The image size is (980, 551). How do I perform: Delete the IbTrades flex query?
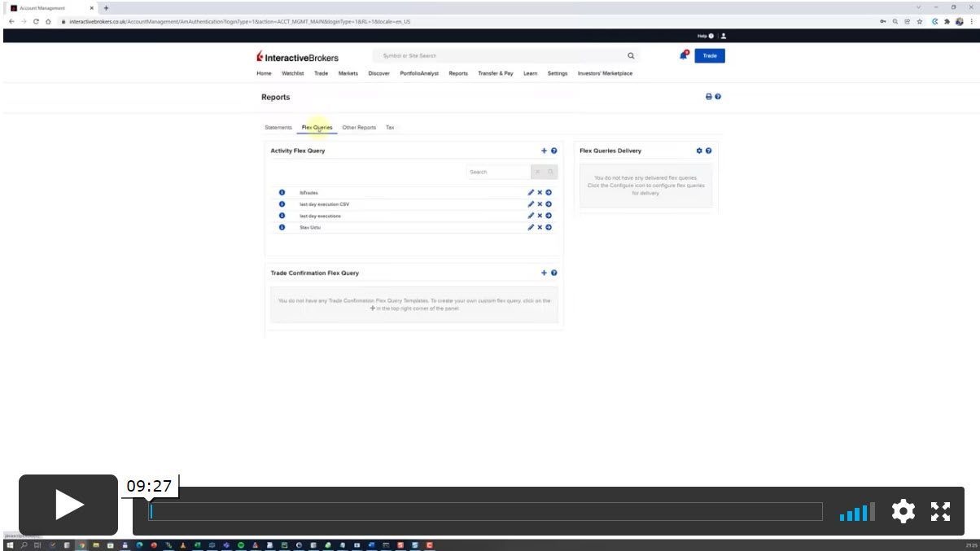pos(540,193)
